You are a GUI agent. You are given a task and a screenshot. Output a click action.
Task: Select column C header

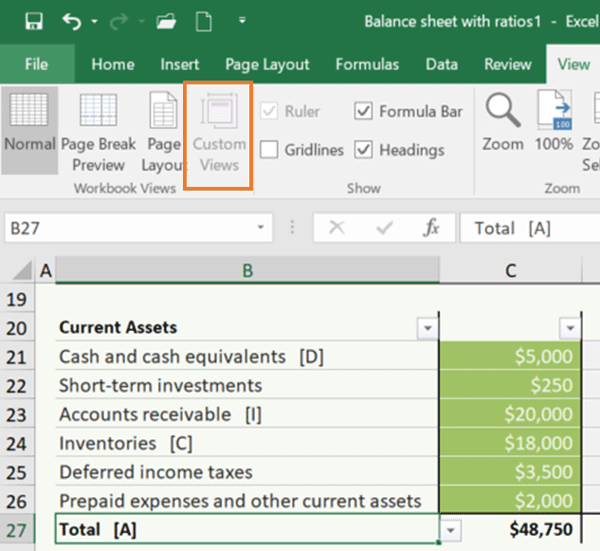pos(511,270)
